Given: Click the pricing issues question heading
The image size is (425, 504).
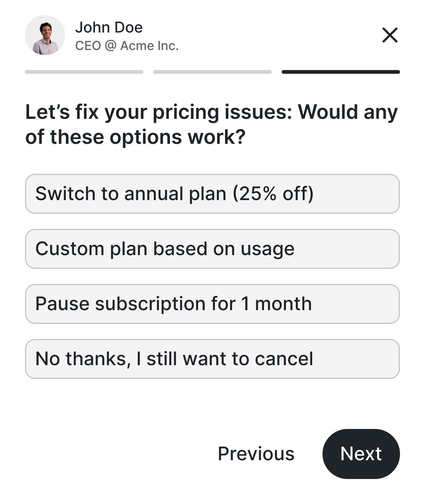Looking at the screenshot, I should pyautogui.click(x=212, y=124).
